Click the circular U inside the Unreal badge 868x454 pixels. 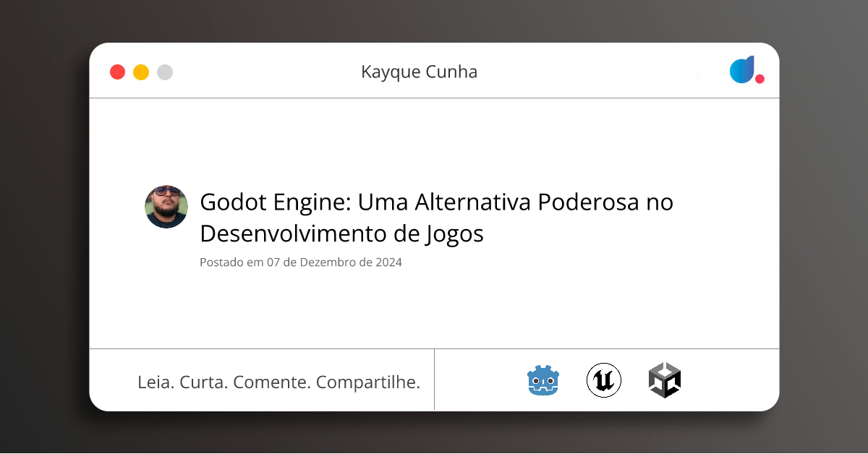603,380
